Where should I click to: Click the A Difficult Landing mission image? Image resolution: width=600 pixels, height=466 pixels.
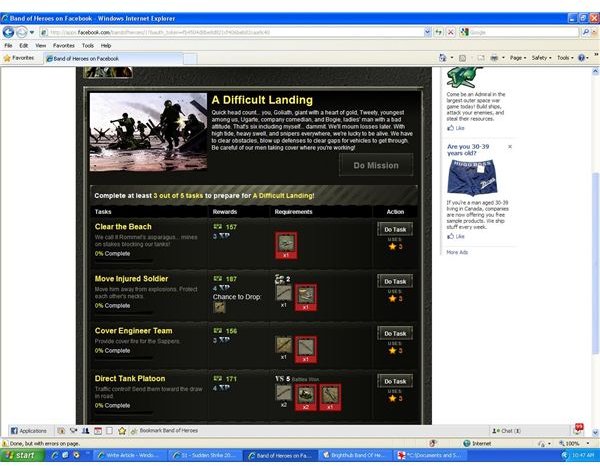click(x=148, y=132)
